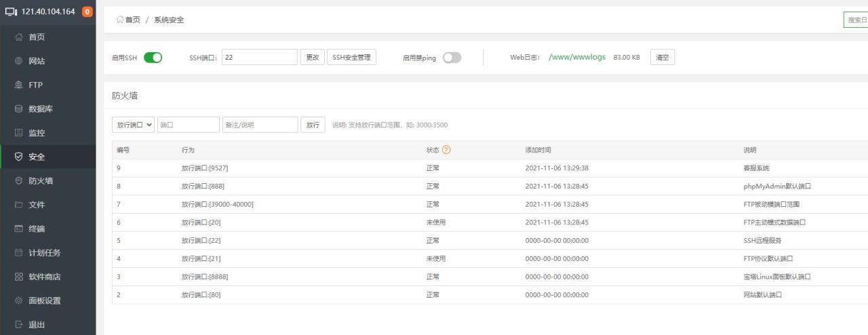868x335 pixels.
Task: Open the 放行端口 rule type dropdown
Action: click(x=134, y=125)
